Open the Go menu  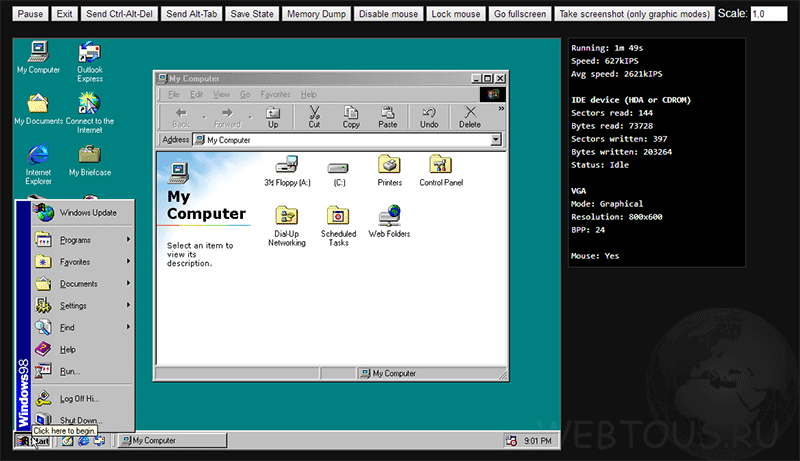tap(245, 94)
